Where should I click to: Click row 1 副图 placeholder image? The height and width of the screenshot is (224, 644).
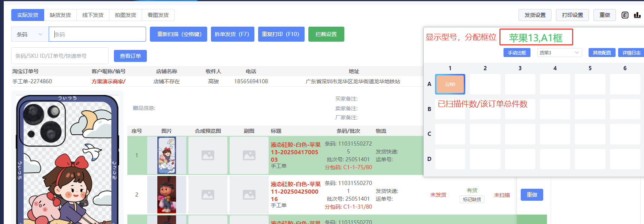coord(249,155)
